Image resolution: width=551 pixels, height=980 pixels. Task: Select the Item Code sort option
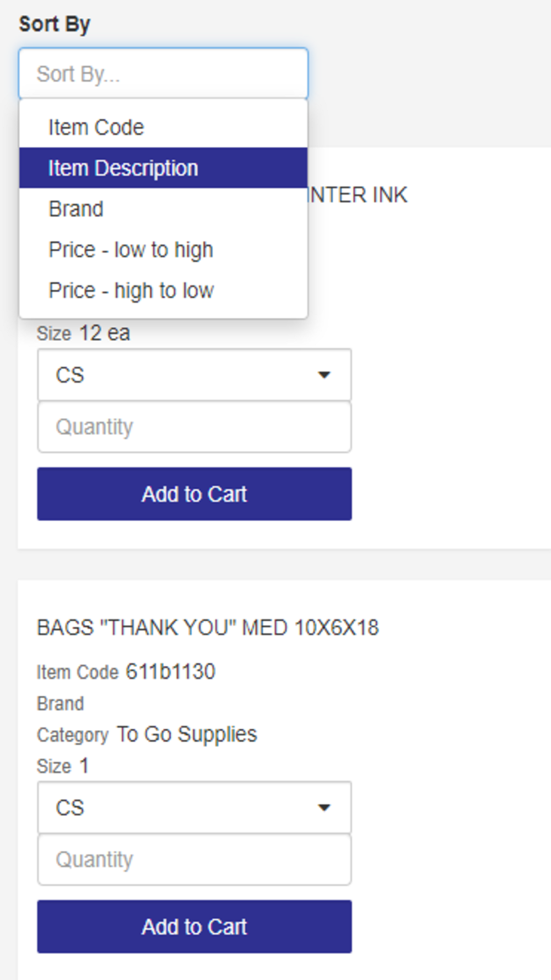[96, 127]
